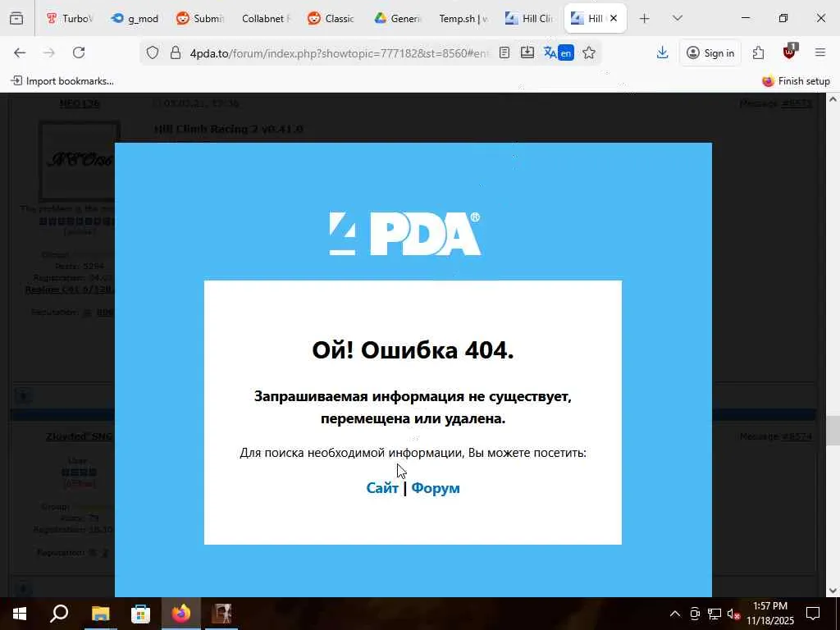
Task: Switch to the first Hill Cli tab
Action: coord(528,18)
